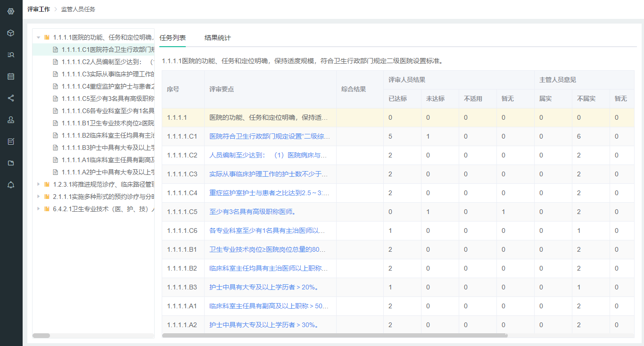The width and height of the screenshot is (644, 346).
Task: Click the cube icon in the sidebar
Action: pos(11,33)
